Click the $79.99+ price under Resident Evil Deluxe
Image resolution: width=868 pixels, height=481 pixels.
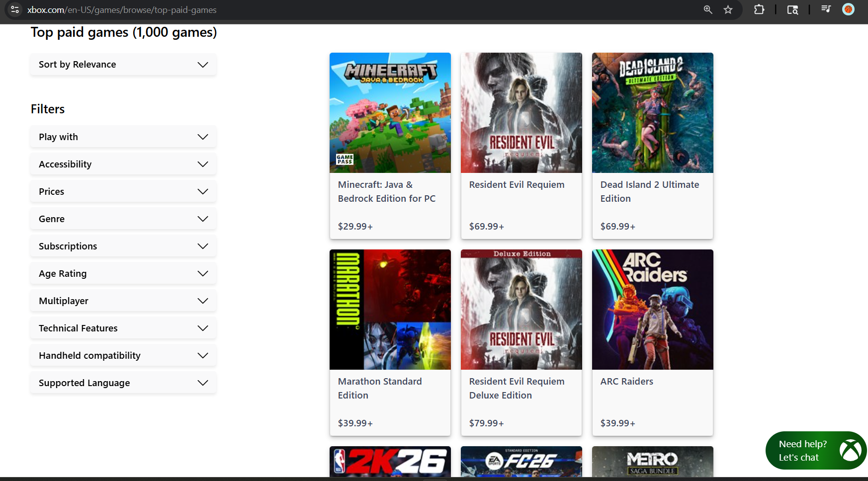[x=487, y=423]
